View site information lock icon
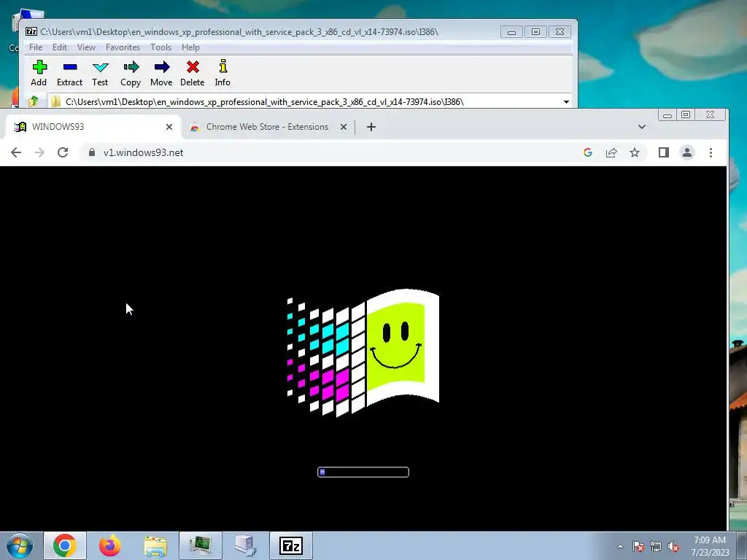The width and height of the screenshot is (747, 560). [x=92, y=152]
